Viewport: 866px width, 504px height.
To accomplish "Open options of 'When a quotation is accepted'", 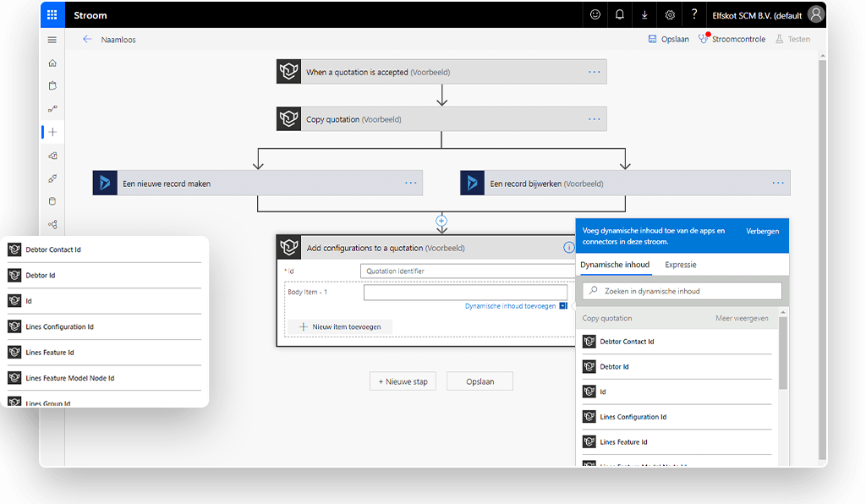I will 595,72.
